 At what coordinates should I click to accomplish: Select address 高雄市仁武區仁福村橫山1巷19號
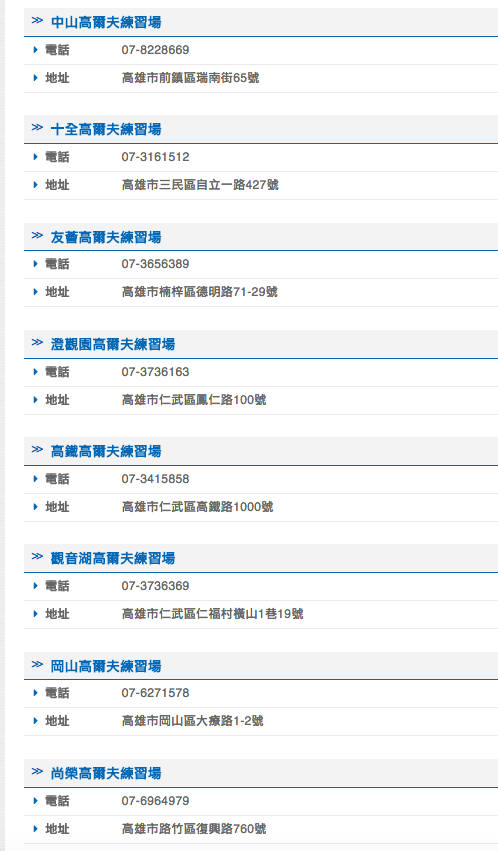[x=213, y=614]
